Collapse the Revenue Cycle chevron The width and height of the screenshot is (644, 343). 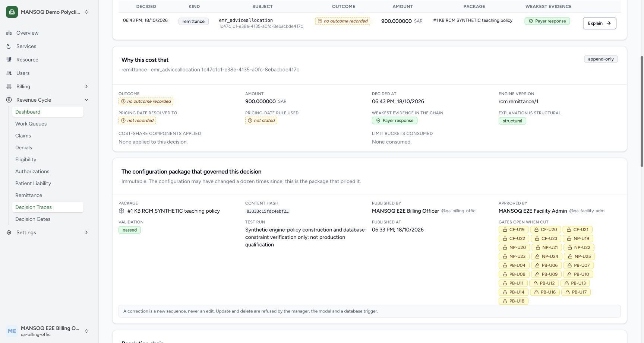(86, 100)
